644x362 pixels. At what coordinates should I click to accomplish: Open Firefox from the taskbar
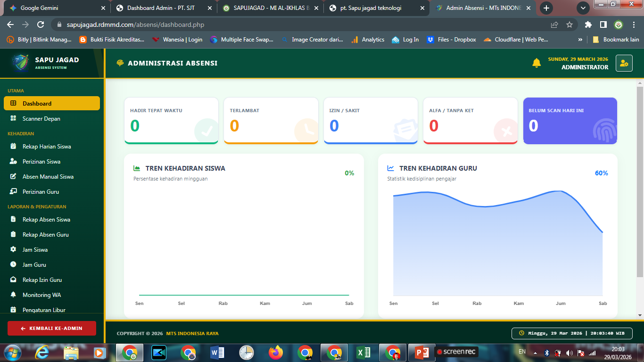276,352
